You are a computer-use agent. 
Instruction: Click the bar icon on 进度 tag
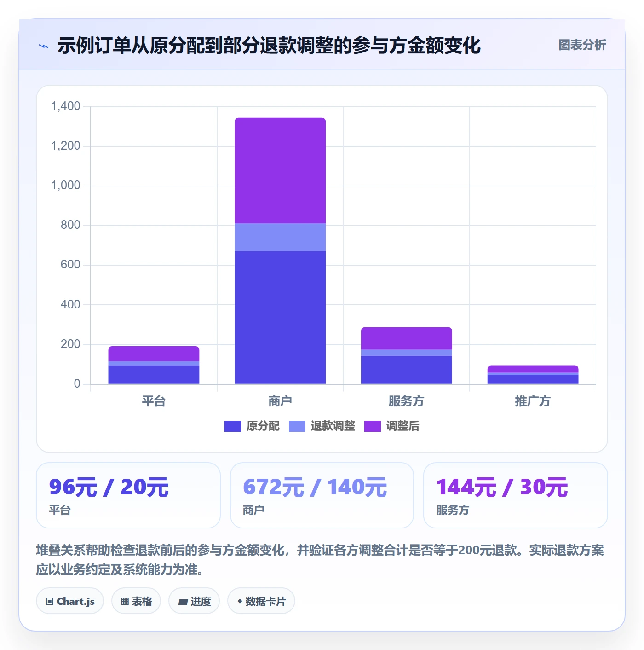pyautogui.click(x=183, y=602)
